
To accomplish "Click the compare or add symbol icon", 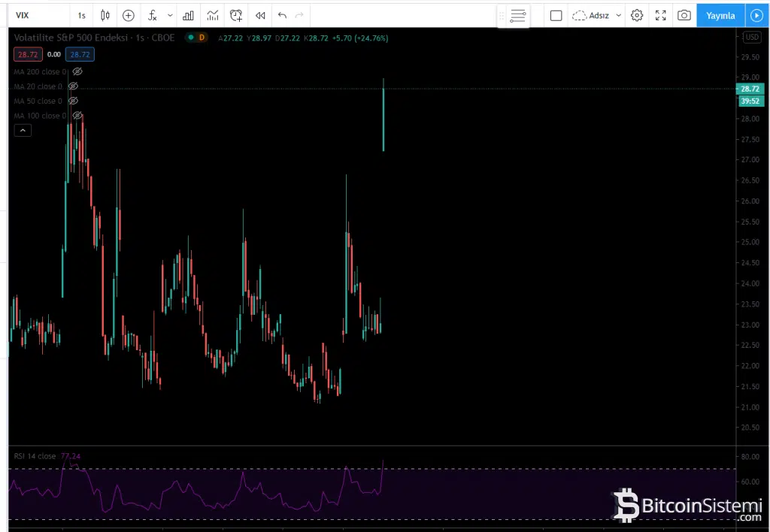I will point(129,15).
